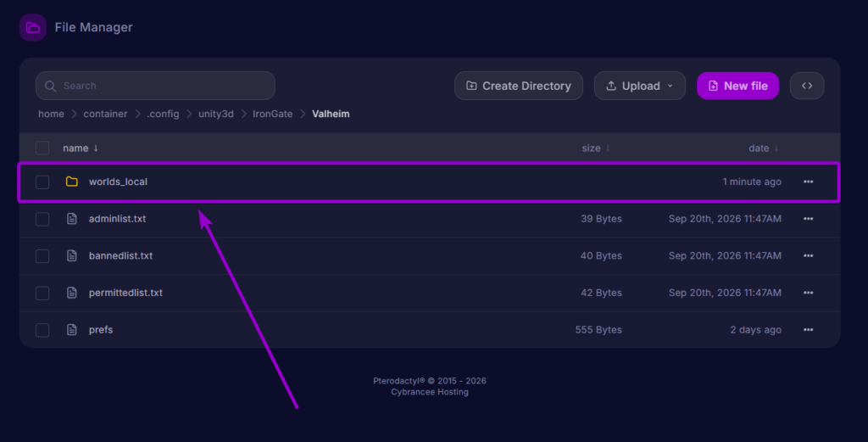The height and width of the screenshot is (442, 868).
Task: Go to the unity3d breadcrumb
Action: point(216,114)
